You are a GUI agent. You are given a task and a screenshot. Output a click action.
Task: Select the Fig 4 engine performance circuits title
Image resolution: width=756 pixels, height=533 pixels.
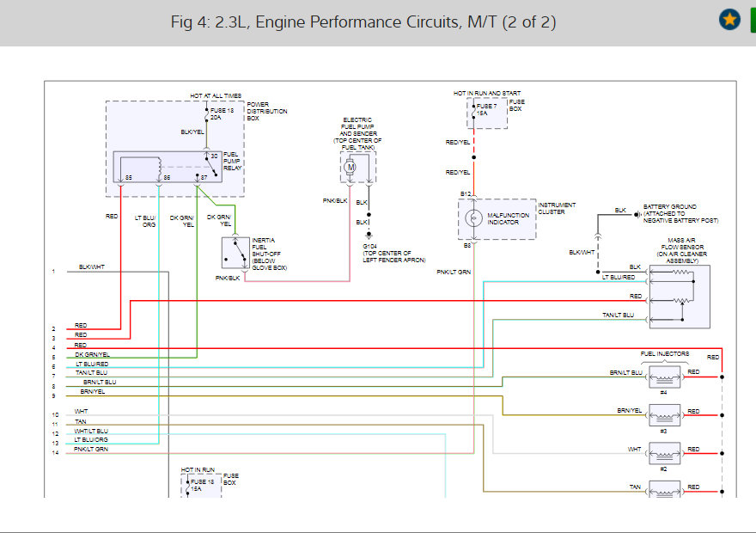point(363,21)
